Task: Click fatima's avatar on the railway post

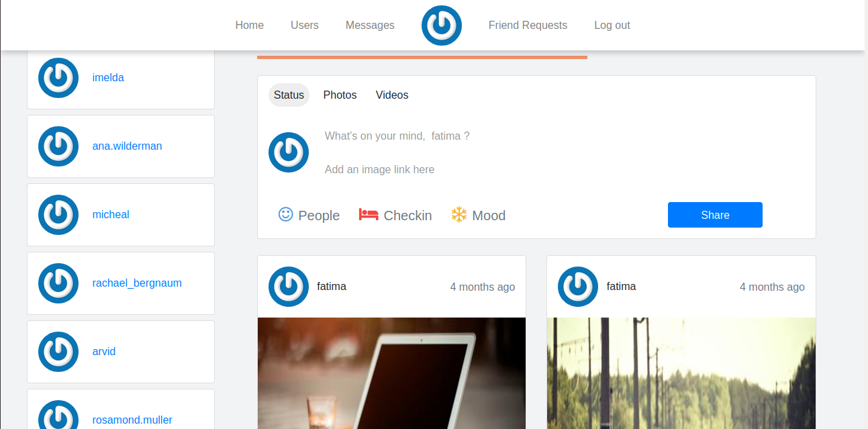Action: [x=578, y=287]
